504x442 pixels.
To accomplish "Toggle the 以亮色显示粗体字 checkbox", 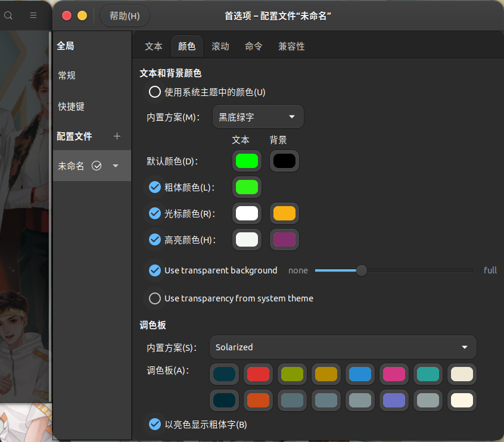I will (154, 424).
